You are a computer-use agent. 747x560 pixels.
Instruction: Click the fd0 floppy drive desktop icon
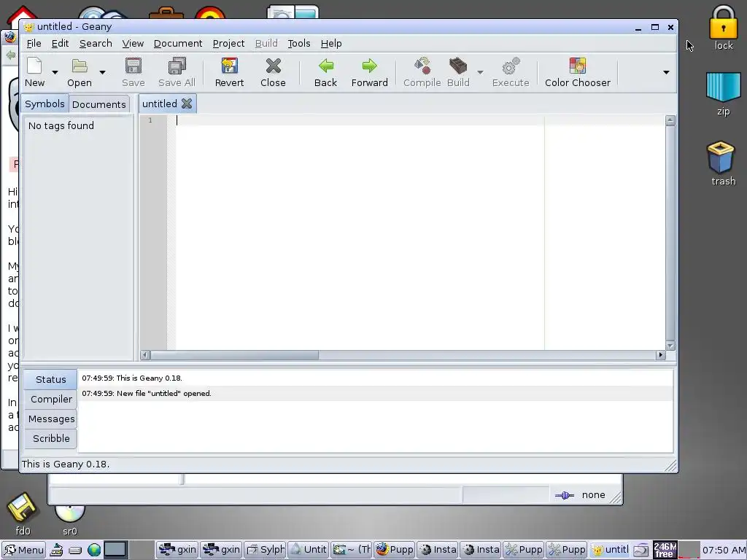23,514
